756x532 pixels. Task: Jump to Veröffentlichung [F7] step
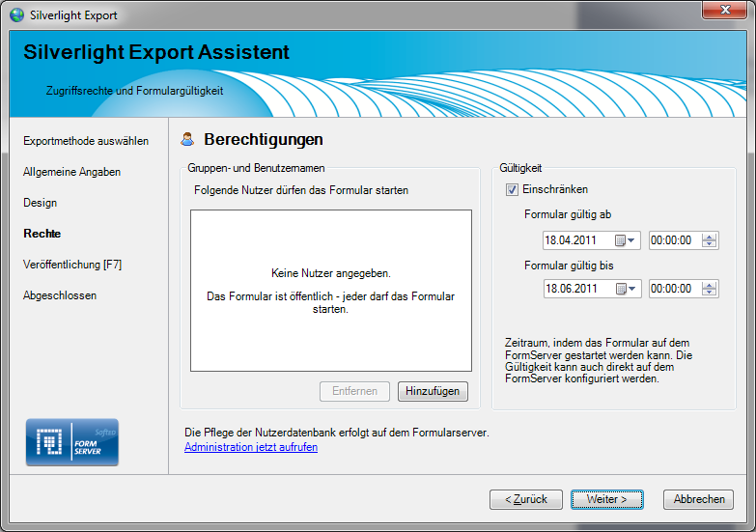(x=72, y=265)
